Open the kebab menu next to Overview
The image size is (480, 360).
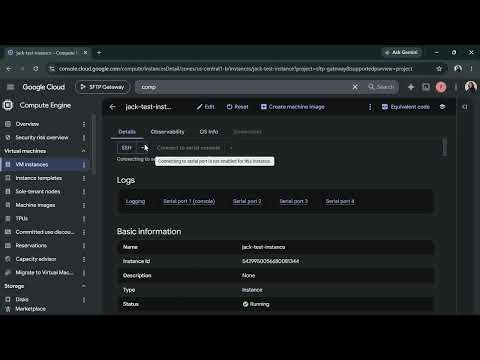point(84,124)
